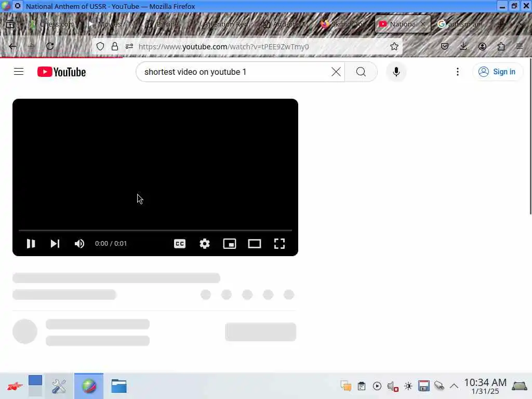Skip to the next video
Screen dimensions: 532x399
(x=55, y=244)
